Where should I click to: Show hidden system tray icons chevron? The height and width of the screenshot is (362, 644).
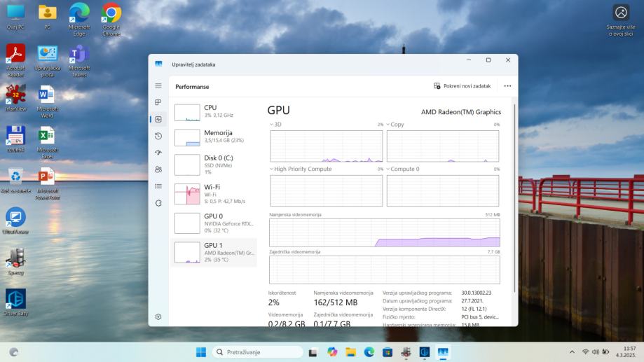coord(572,352)
